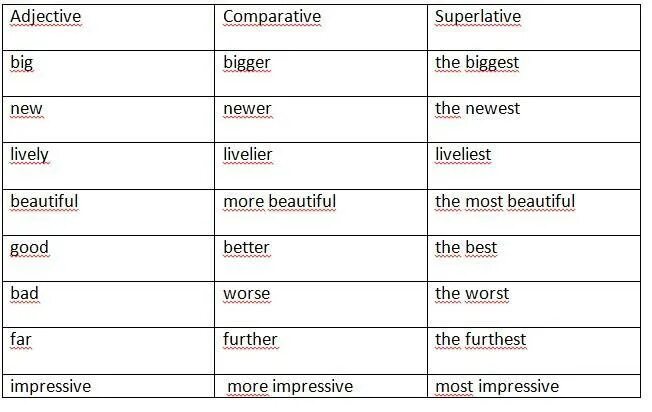Viewport: 652px width, 412px height.
Task: Click the word 'worse'
Action: [x=246, y=294]
